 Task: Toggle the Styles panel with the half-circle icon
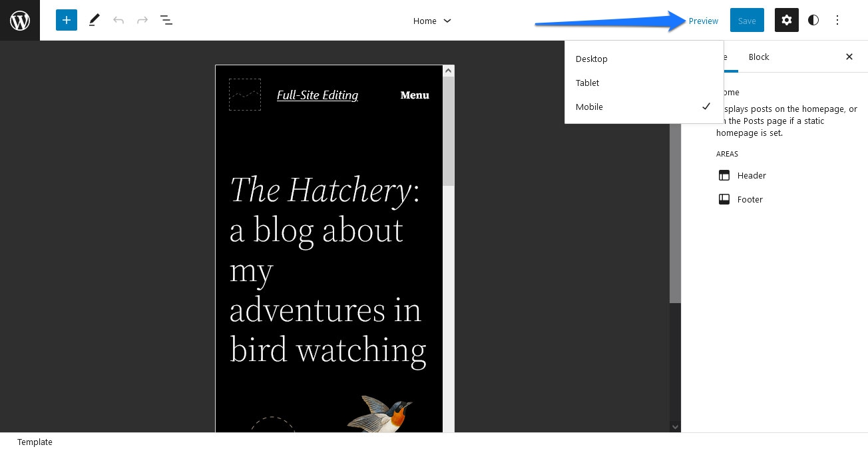pyautogui.click(x=813, y=20)
